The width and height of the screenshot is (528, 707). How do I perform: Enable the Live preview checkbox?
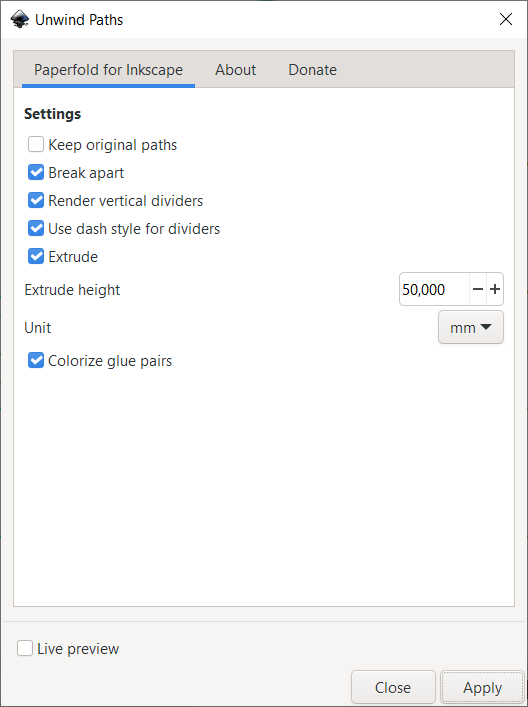25,648
